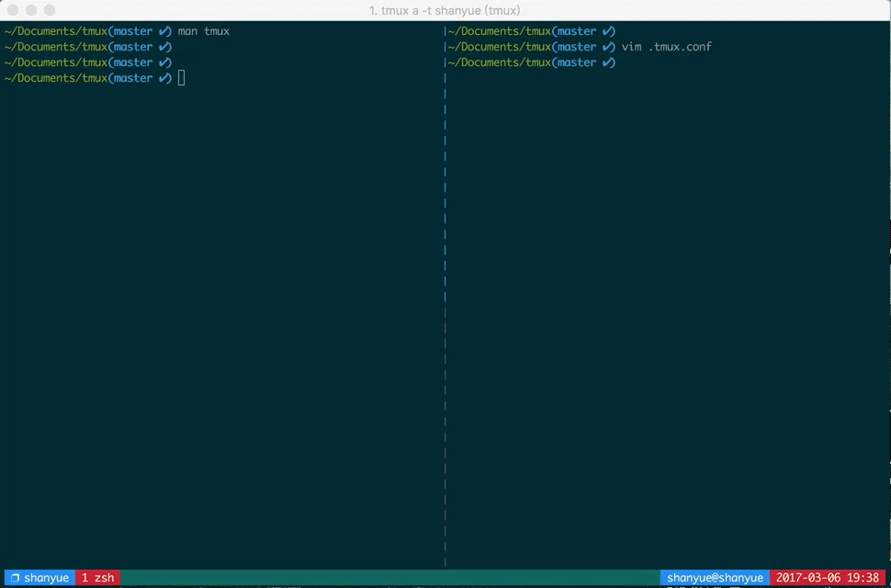Click the master branch name on the first prompt

click(x=131, y=30)
